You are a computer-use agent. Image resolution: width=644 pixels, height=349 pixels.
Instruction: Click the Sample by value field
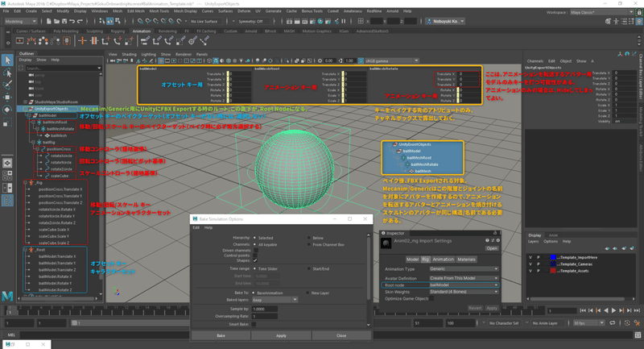pos(265,310)
